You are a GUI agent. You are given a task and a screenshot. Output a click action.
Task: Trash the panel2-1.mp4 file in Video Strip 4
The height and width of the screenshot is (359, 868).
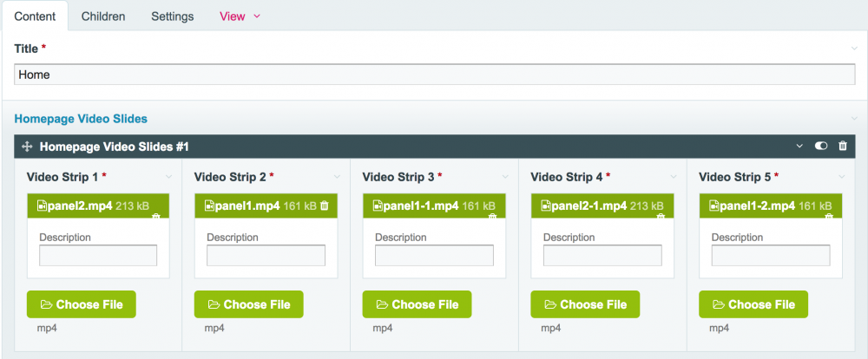661,215
